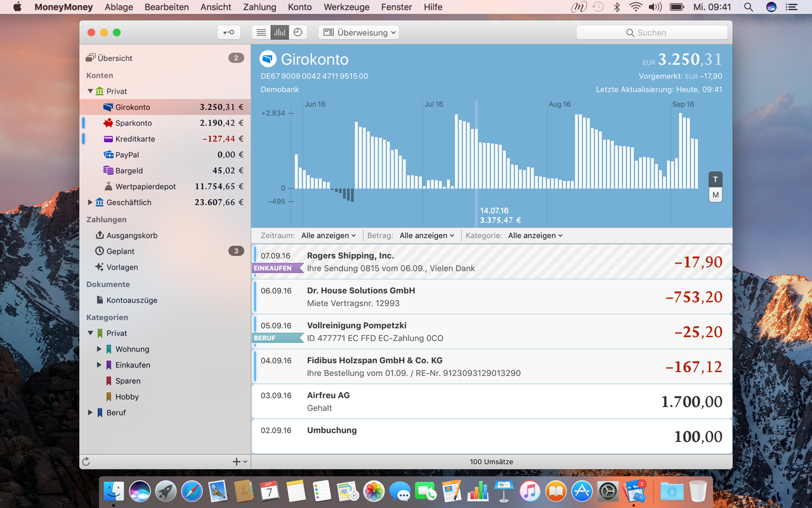Open the Ansicht menu

click(216, 7)
